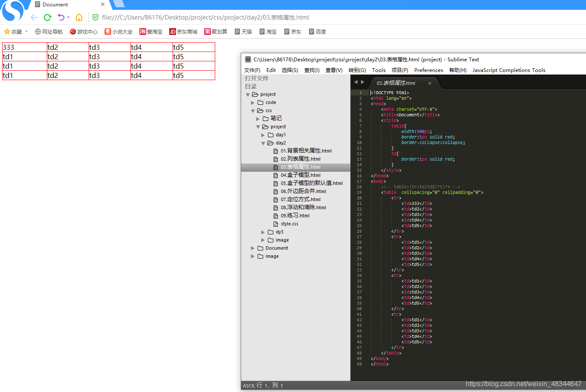Expand the sidebar image folder under Document

click(253, 257)
